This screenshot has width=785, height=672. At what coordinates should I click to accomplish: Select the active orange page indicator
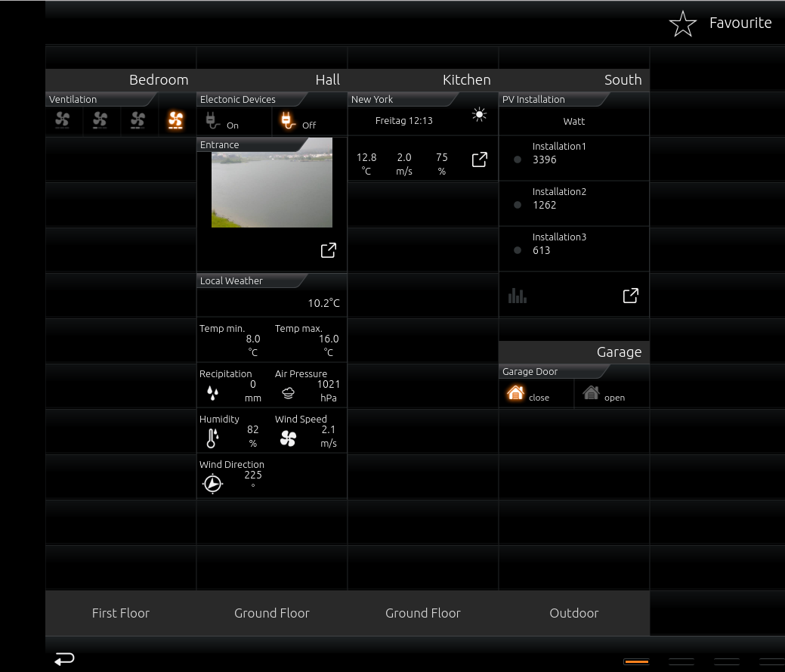pos(636,662)
